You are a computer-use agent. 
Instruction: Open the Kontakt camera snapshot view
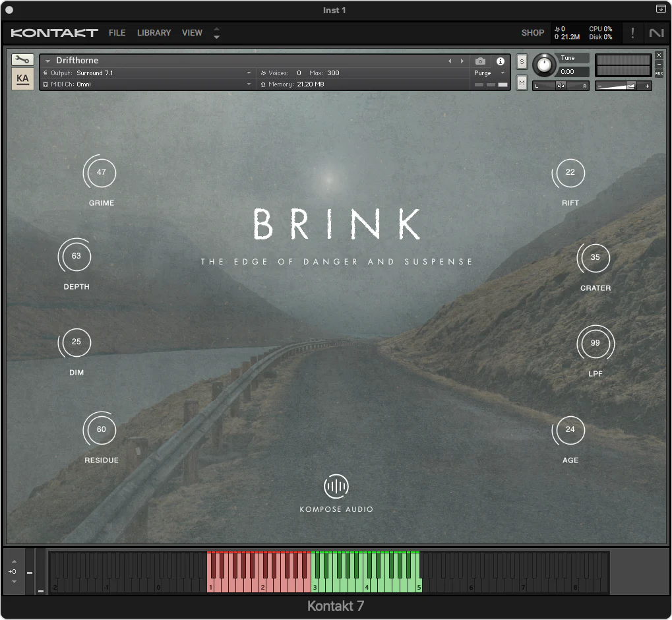[480, 61]
